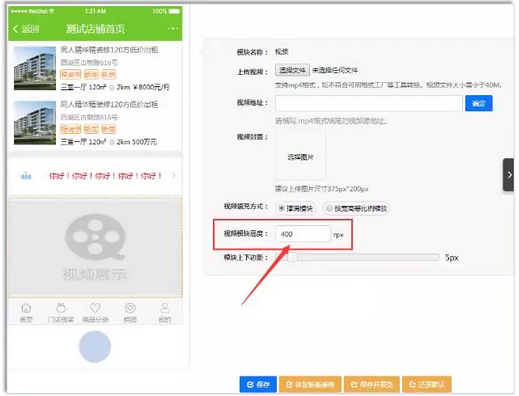The height and width of the screenshot is (396, 519).
Task: Click the 模块上下边距 slider handle
Action: pos(292,257)
